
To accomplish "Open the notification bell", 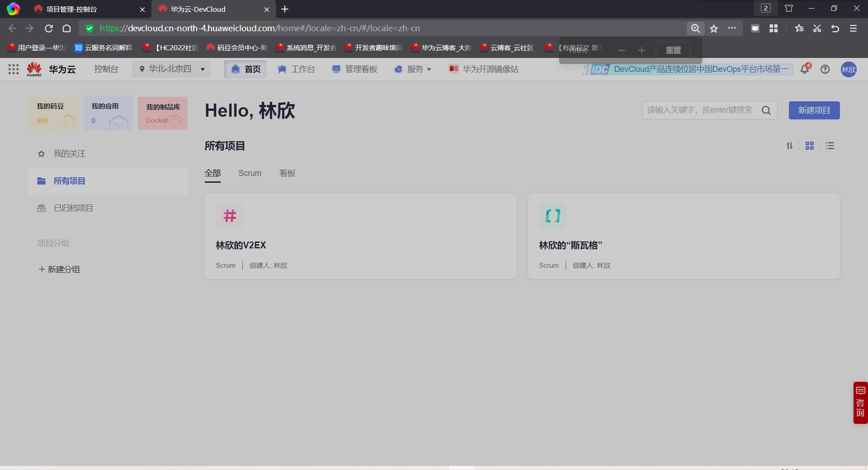I will [805, 69].
